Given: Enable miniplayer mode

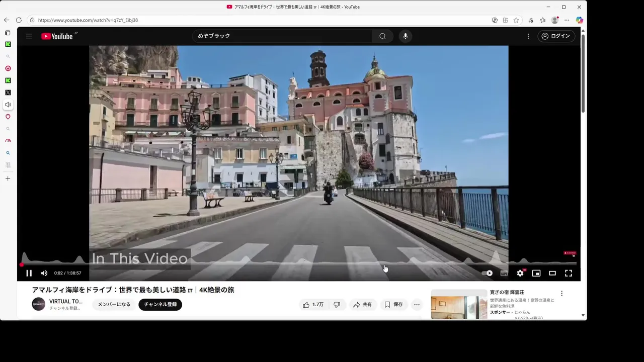Looking at the screenshot, I should (536, 273).
